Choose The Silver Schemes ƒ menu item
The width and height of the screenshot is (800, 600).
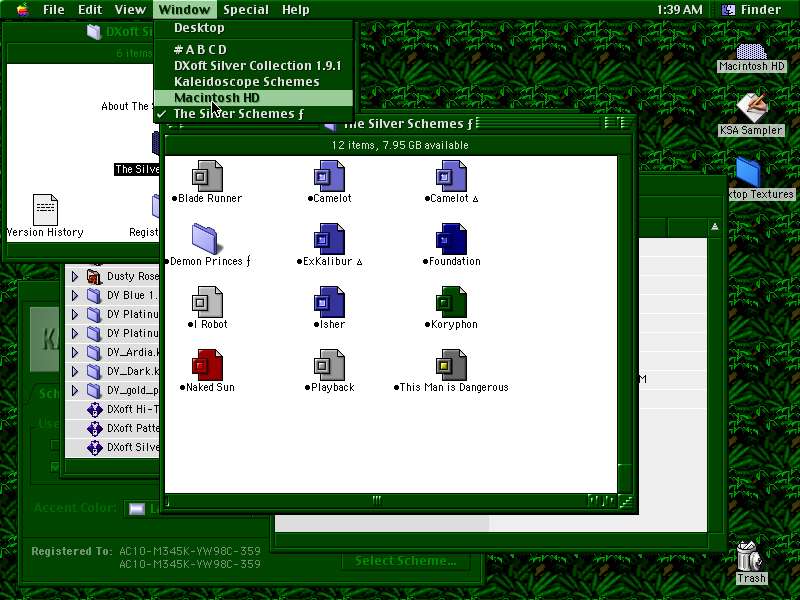point(254,114)
